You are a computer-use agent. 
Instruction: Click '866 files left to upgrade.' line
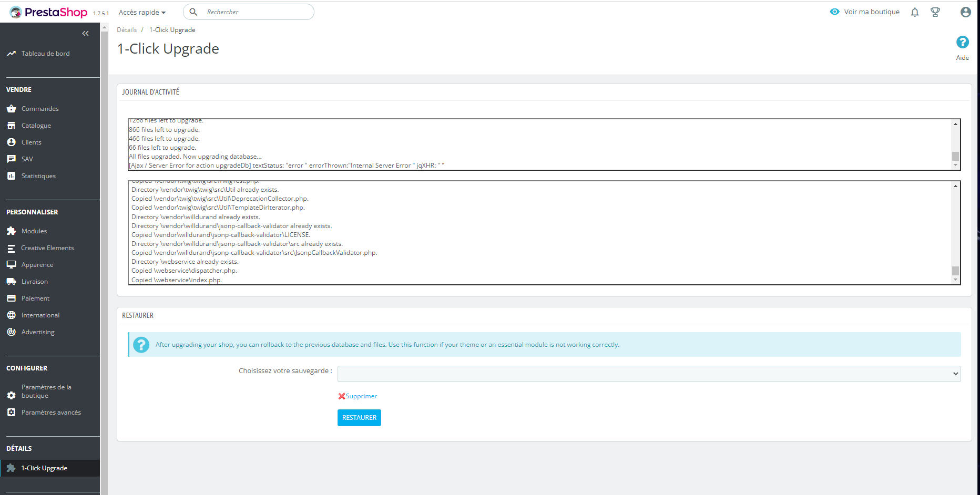pos(165,130)
